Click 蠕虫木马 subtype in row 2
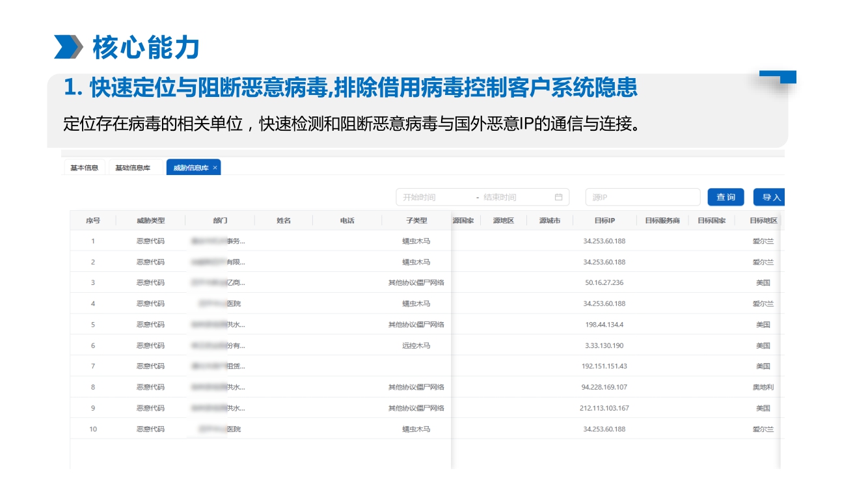This screenshot has height=488, width=868. click(416, 262)
